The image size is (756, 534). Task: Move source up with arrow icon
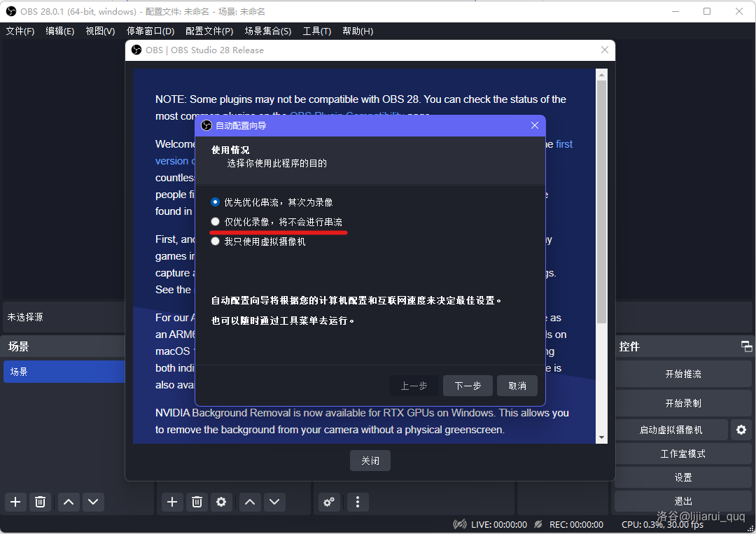pyautogui.click(x=250, y=503)
